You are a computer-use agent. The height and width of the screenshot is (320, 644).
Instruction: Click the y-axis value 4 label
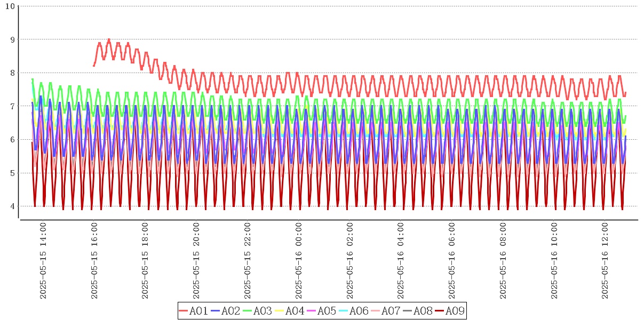(x=12, y=206)
